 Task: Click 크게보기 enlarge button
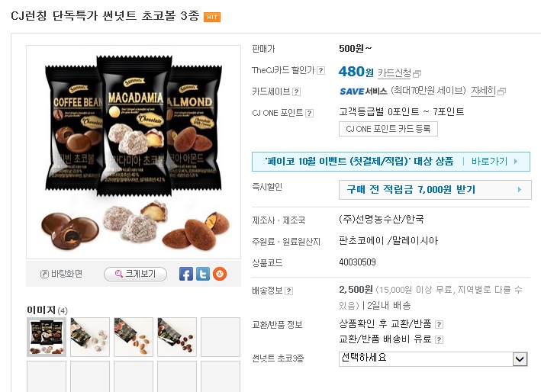[x=135, y=274]
